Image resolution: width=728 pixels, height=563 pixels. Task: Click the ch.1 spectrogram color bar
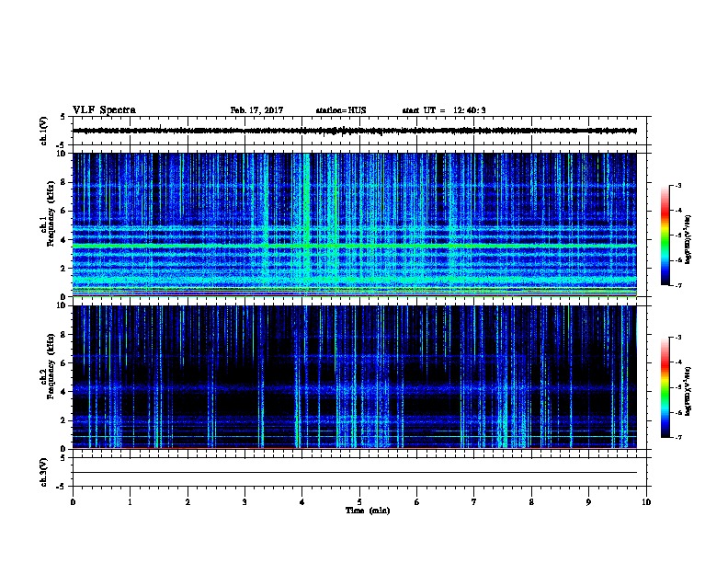click(665, 236)
